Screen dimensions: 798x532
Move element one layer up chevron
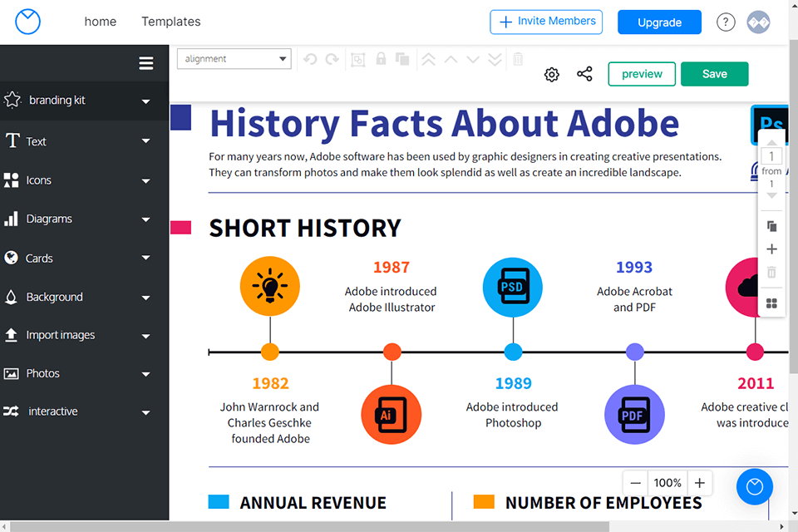pos(451,60)
